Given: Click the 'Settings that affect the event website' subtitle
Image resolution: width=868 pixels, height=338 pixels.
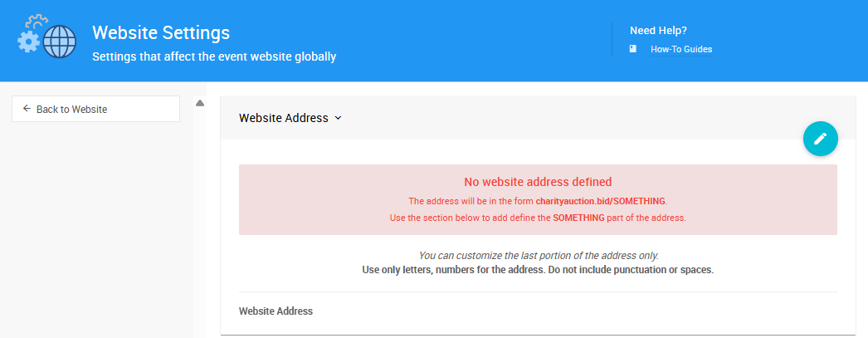Looking at the screenshot, I should (214, 57).
